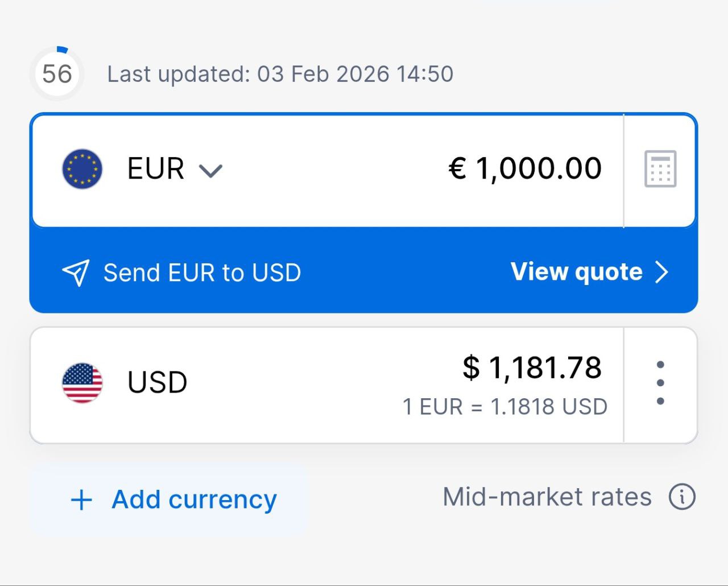
Task: Click the Last updated timestamp text
Action: [x=280, y=74]
